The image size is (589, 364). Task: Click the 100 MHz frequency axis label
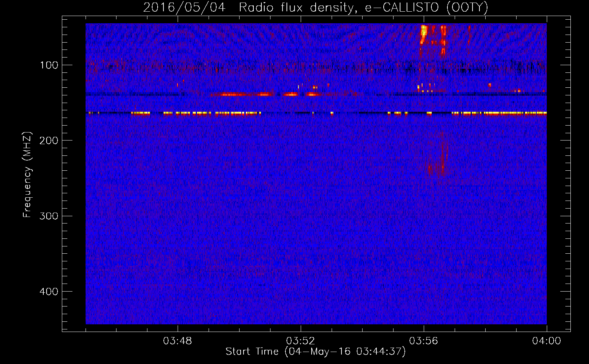click(x=49, y=65)
